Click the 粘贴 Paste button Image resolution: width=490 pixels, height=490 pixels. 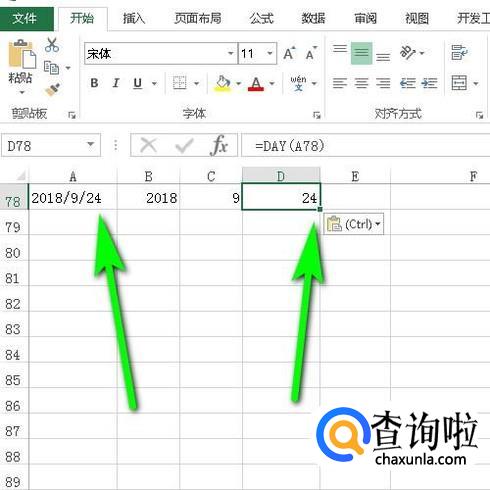click(x=21, y=67)
